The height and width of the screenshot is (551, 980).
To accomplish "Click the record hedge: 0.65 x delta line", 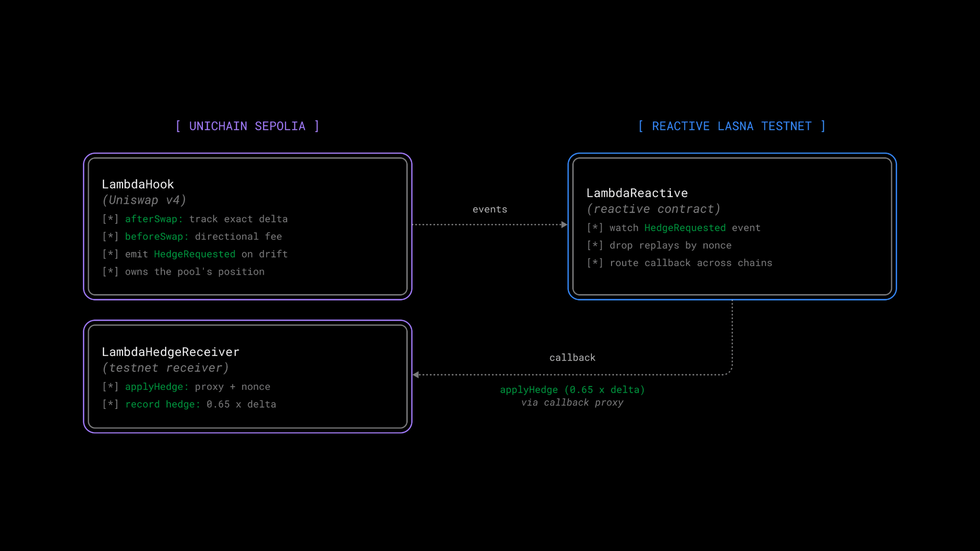I will (189, 405).
